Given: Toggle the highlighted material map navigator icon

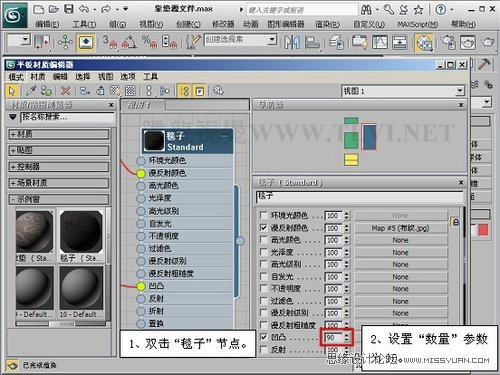Looking at the screenshot, I should pos(184,91).
